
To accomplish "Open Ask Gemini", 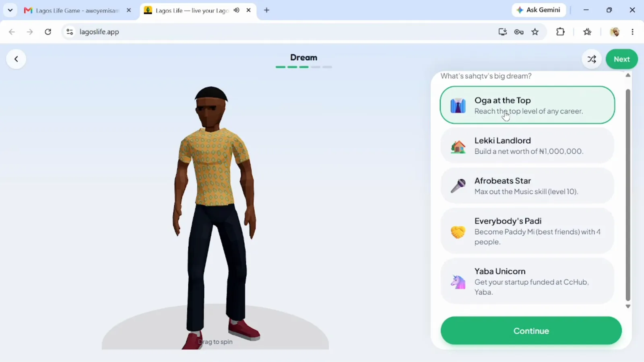I will point(539,10).
